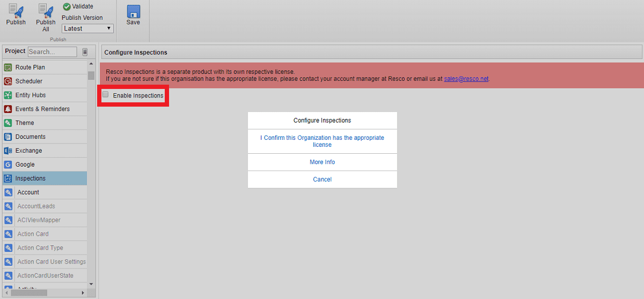Select the Google tree item
The image size is (644, 299).
click(x=45, y=165)
